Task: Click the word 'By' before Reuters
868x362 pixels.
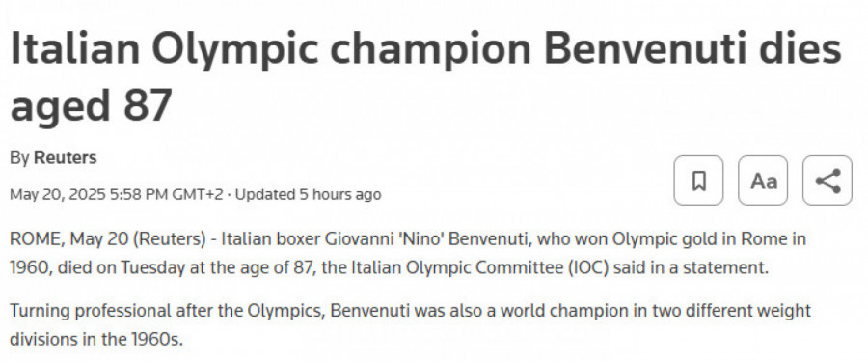Action: [19, 157]
